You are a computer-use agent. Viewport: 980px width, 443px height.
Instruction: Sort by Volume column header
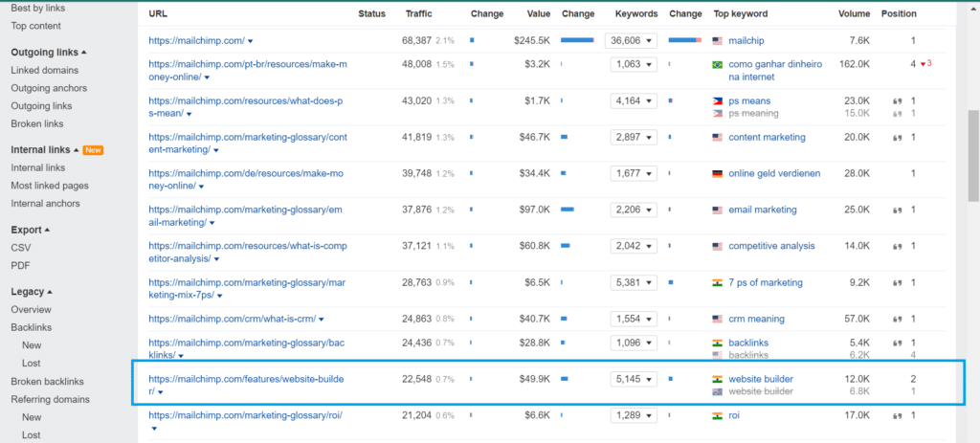854,13
